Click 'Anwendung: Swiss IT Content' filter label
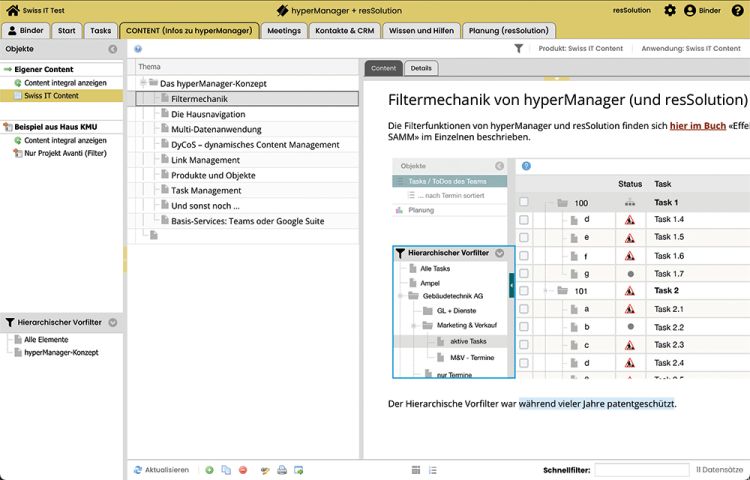Screen dimensions: 750x480 [691, 48]
